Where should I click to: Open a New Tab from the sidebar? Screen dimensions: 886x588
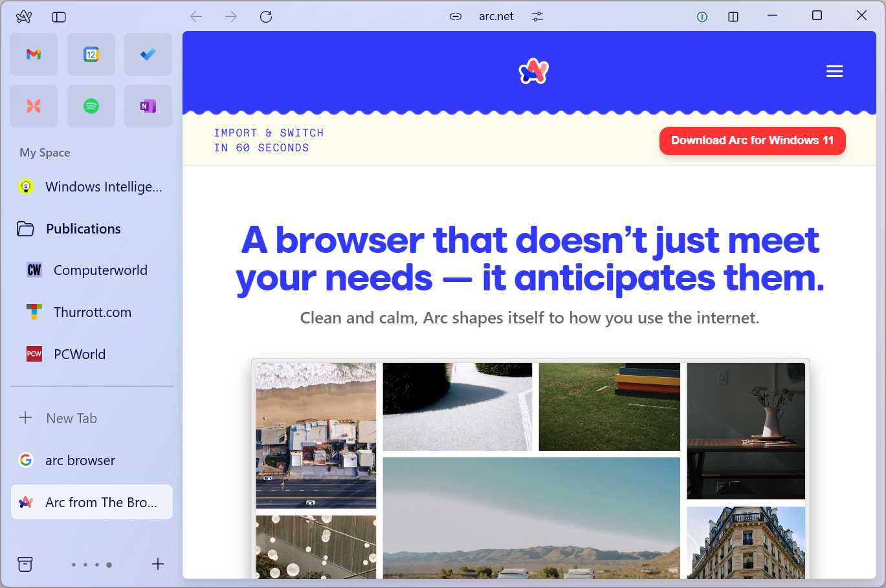point(71,418)
